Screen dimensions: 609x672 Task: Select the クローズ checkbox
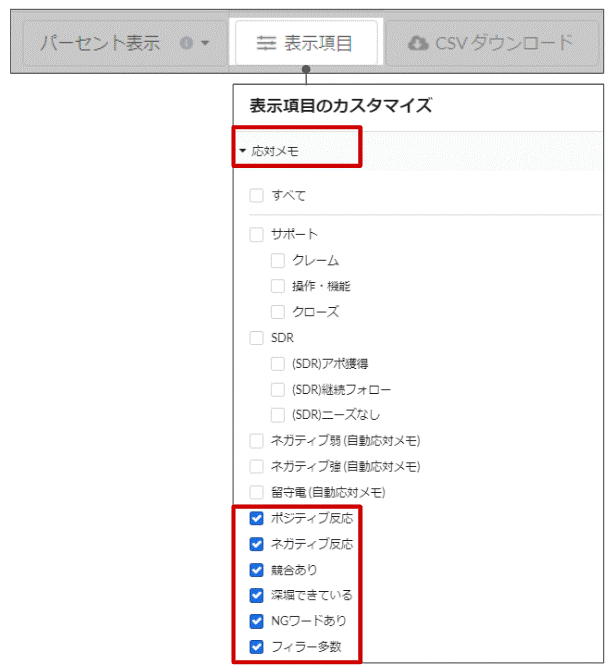click(278, 312)
